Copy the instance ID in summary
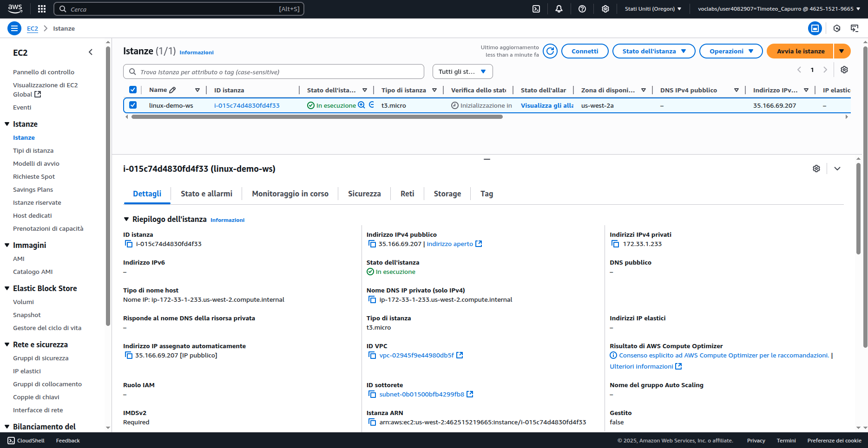 point(129,244)
